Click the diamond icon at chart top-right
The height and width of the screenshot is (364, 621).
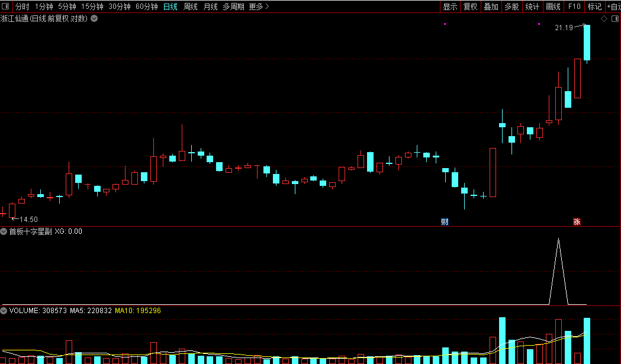tap(604, 18)
